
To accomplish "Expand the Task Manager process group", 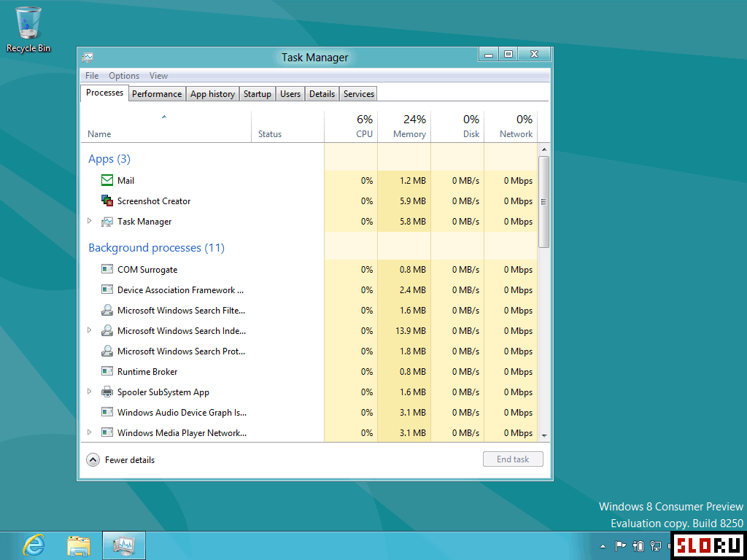I will pos(90,221).
